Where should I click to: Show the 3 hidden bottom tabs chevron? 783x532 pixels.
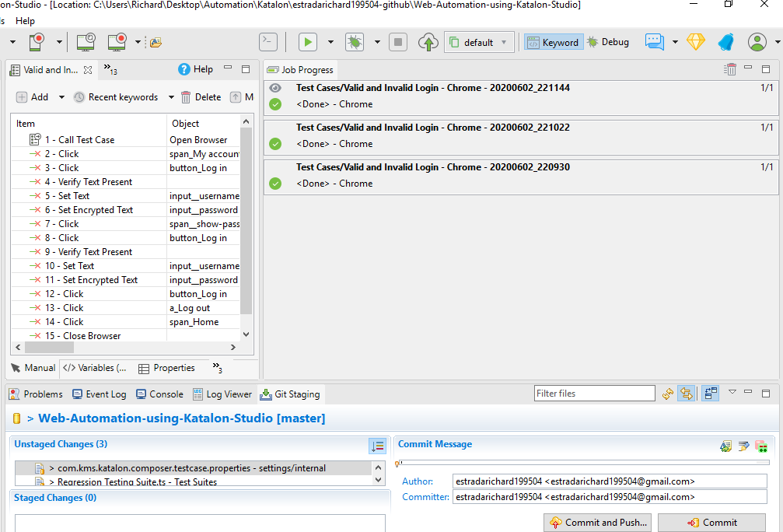coord(217,368)
